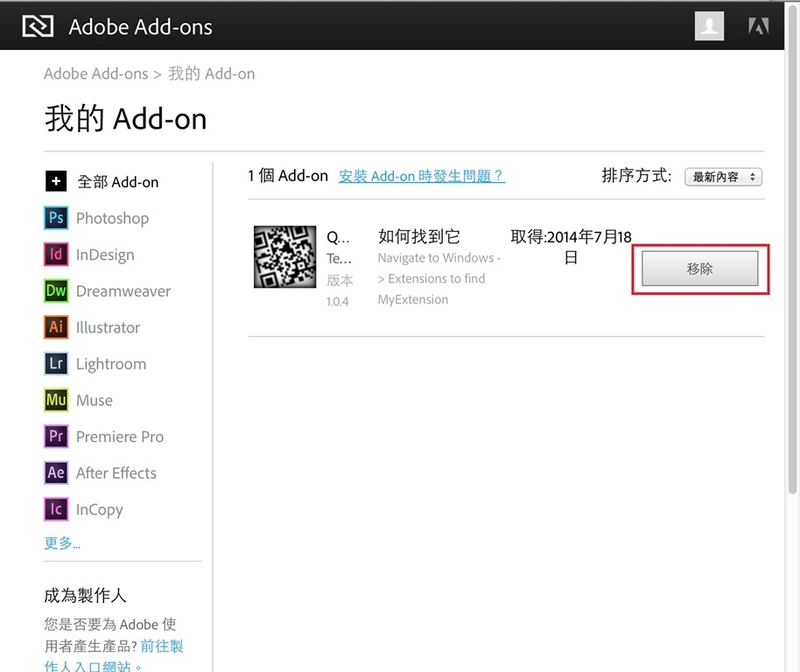The height and width of the screenshot is (672, 800).
Task: Filter by Photoshop label
Action: coord(112,218)
